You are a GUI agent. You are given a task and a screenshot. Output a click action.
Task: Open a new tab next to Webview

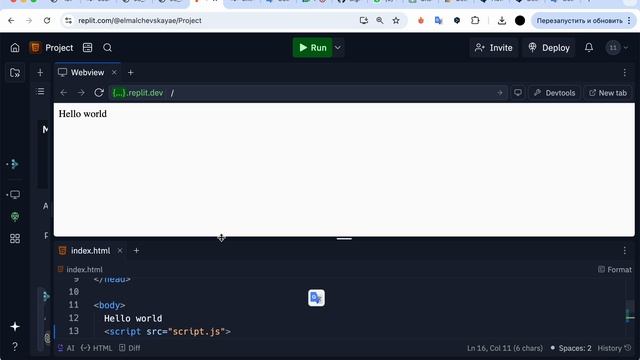click(131, 73)
